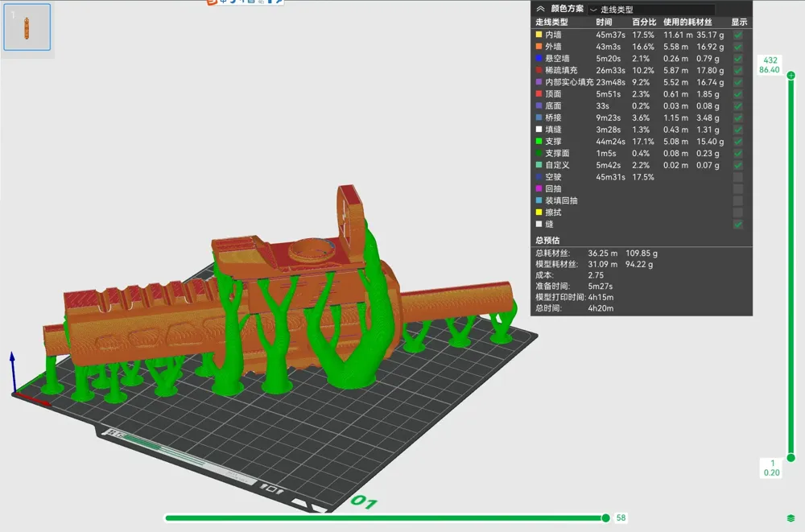This screenshot has width=805, height=532.
Task: Click the Bambu Studio logo icon in the toolbar
Action: tap(212, 4)
